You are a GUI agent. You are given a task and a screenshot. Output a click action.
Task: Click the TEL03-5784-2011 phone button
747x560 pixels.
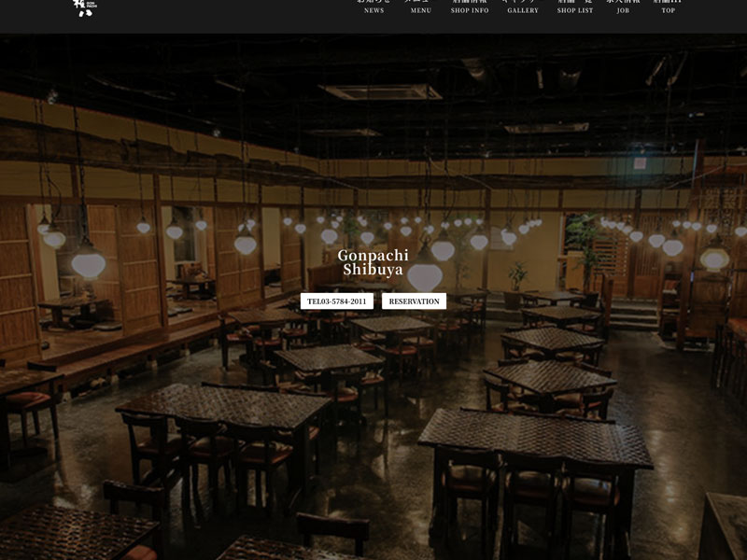point(337,301)
